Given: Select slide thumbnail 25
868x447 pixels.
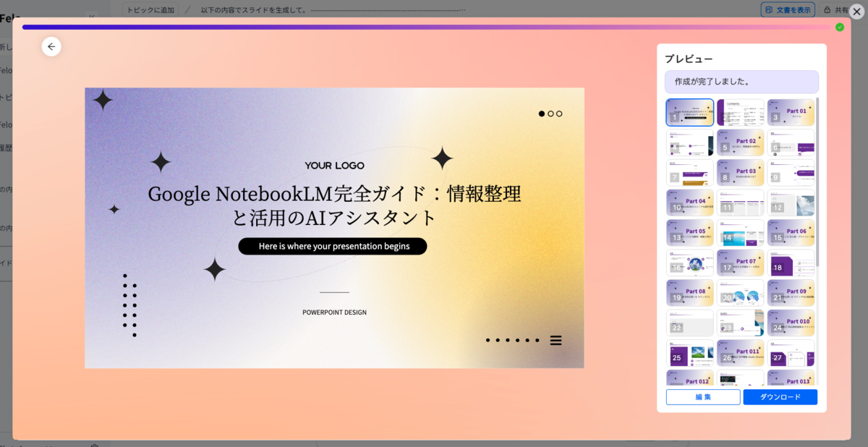Looking at the screenshot, I should (690, 354).
